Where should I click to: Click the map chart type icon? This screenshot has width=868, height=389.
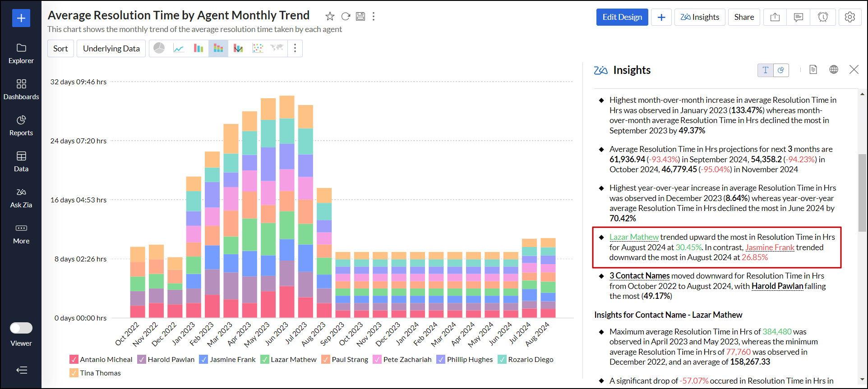pos(277,48)
